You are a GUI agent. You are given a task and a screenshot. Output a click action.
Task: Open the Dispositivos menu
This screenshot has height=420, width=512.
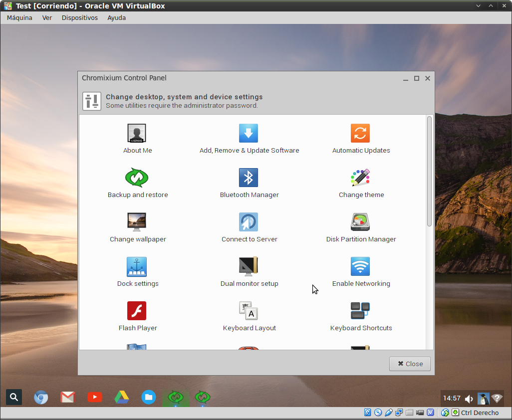coord(80,17)
